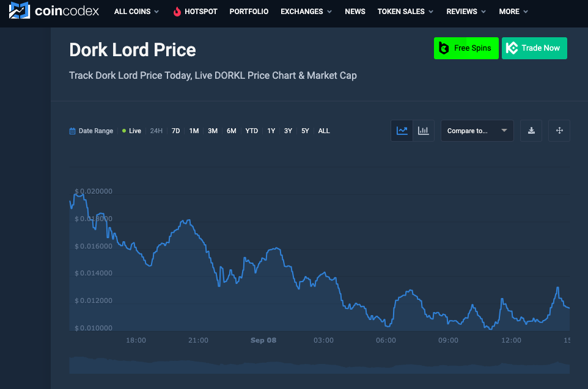Click the 18:00 time axis label
The height and width of the screenshot is (389, 588).
[136, 340]
